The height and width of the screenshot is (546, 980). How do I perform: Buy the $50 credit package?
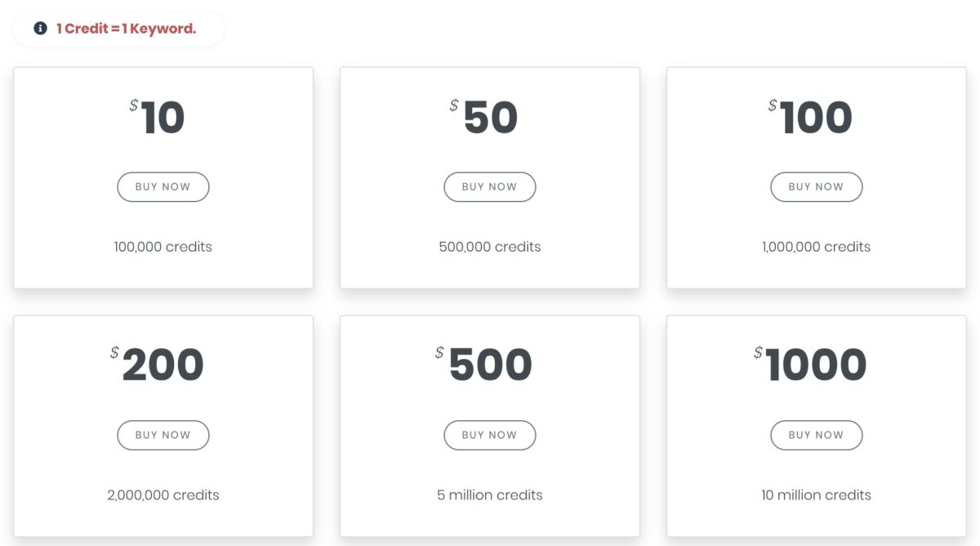pos(490,186)
